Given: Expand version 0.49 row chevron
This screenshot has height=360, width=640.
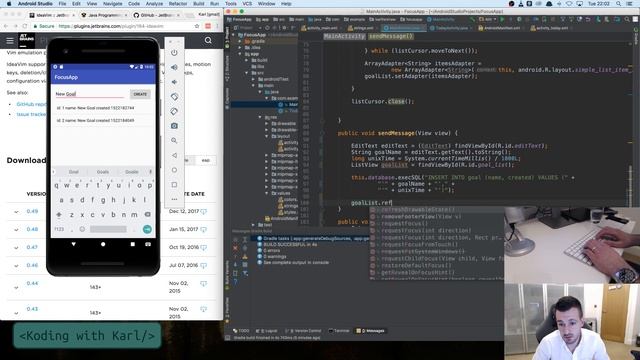Looking at the screenshot, I should coord(16,211).
